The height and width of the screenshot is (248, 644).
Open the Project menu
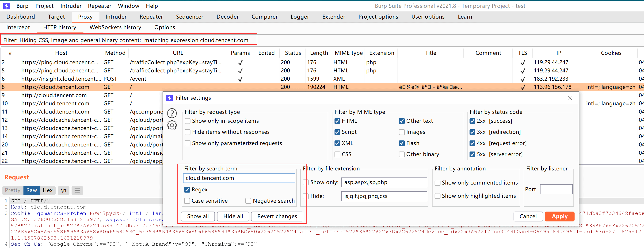point(44,6)
